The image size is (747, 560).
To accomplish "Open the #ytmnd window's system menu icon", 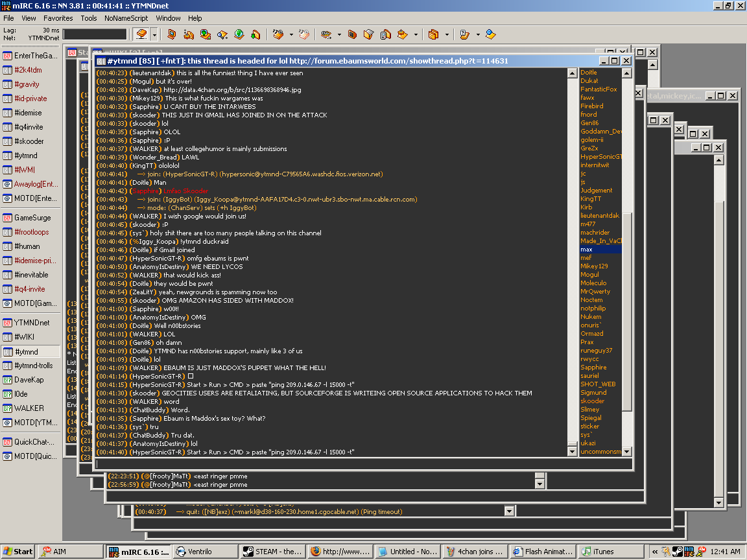I will pyautogui.click(x=101, y=61).
